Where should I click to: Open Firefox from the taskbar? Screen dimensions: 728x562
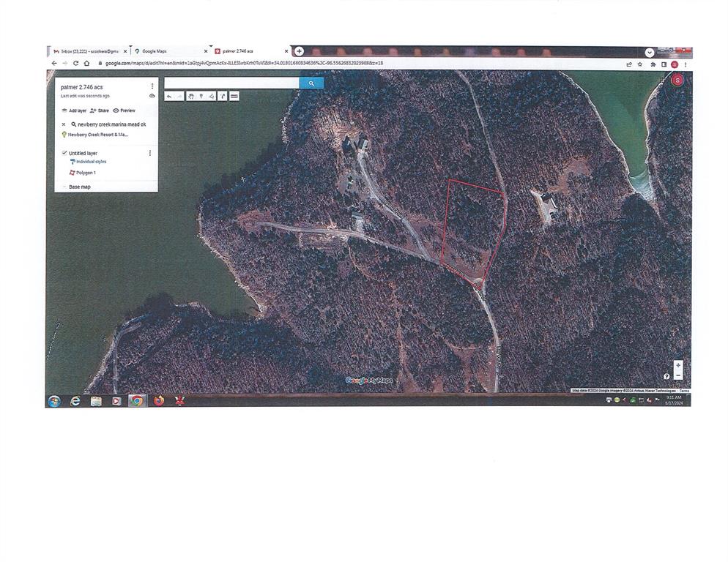click(159, 400)
